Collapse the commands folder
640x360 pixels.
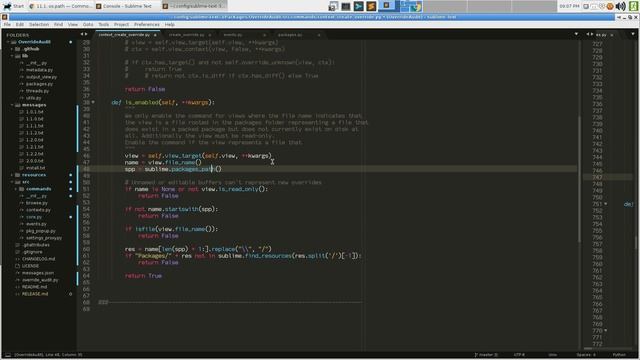pos(16,189)
